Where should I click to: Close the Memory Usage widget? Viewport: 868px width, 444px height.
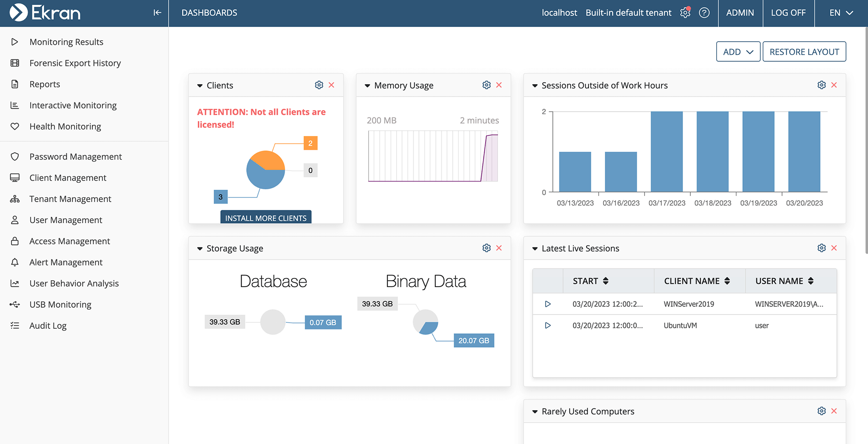click(499, 85)
